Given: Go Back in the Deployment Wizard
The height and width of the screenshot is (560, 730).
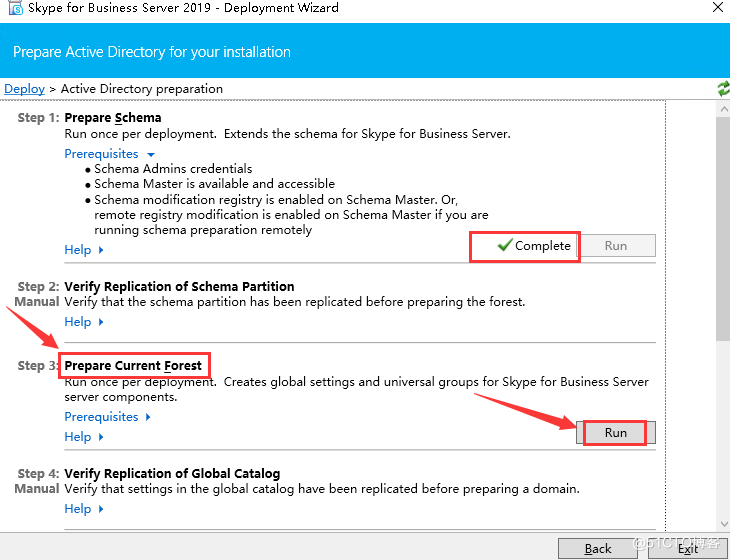Looking at the screenshot, I should tap(598, 549).
